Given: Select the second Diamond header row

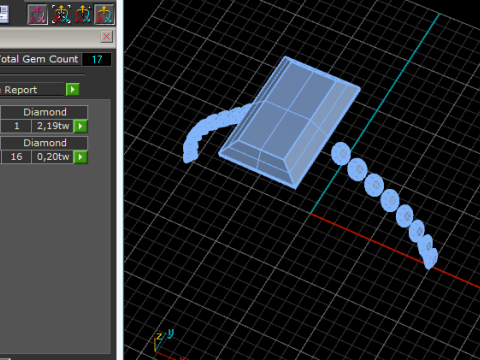Looking at the screenshot, I should click(x=44, y=143).
